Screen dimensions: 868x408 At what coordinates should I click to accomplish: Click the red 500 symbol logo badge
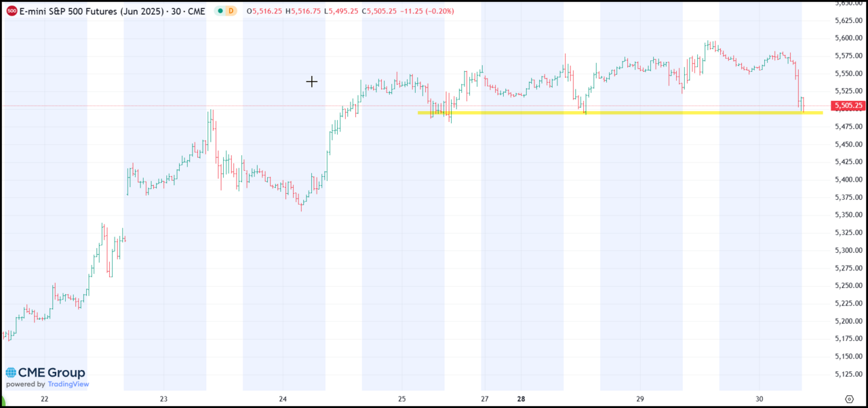[12, 12]
